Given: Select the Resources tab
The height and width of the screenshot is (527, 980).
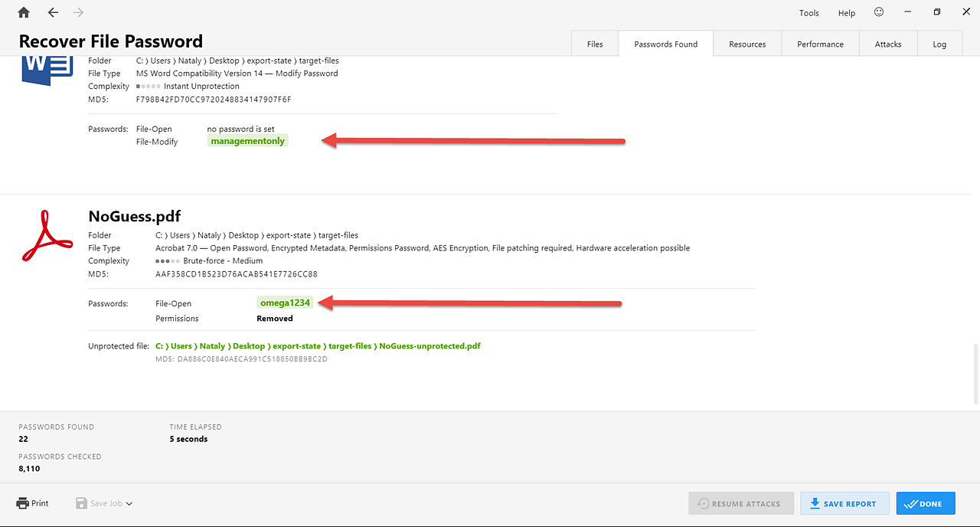Looking at the screenshot, I should tap(747, 44).
